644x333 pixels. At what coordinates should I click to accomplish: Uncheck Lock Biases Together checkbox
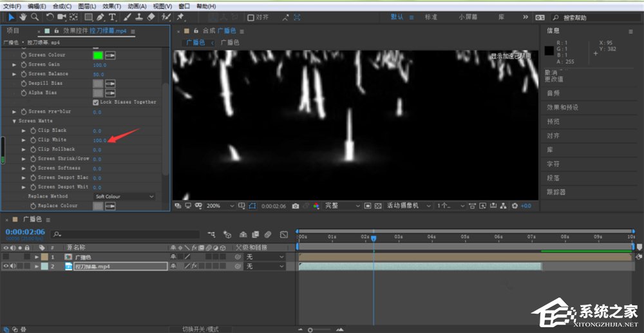tap(96, 102)
